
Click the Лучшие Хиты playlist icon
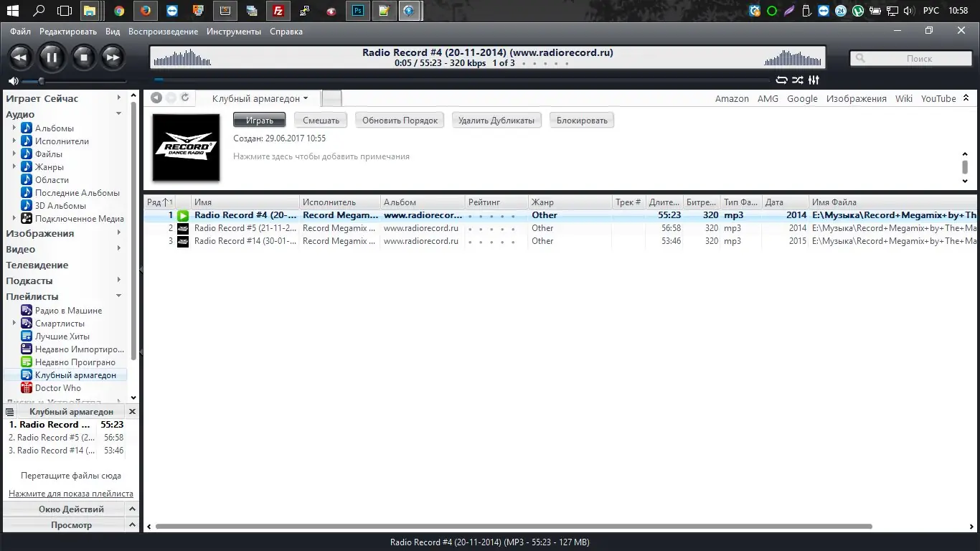coord(27,336)
